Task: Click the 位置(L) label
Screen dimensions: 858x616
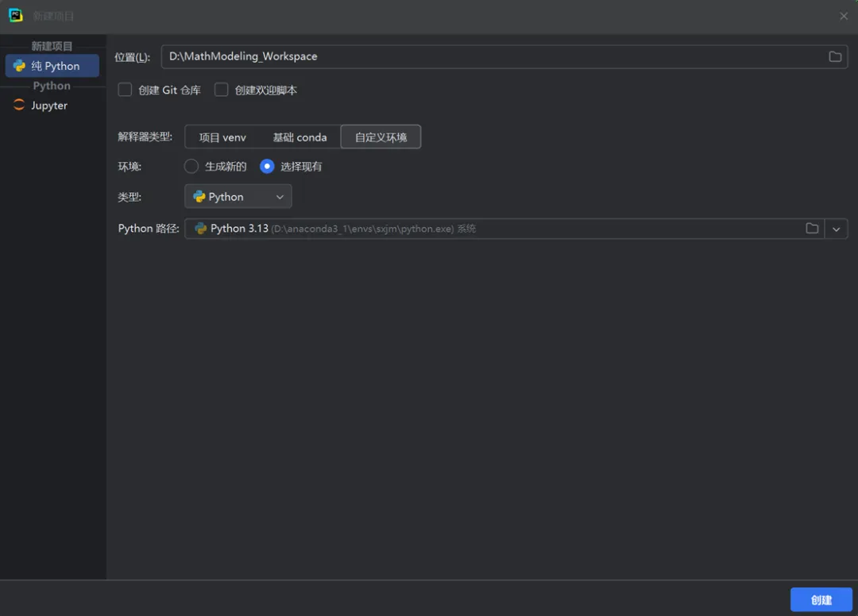Action: 132,57
